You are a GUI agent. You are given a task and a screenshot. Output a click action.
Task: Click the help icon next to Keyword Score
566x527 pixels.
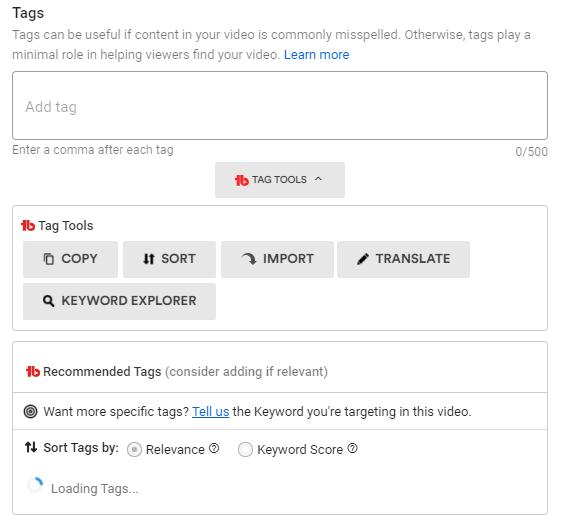[x=352, y=448]
